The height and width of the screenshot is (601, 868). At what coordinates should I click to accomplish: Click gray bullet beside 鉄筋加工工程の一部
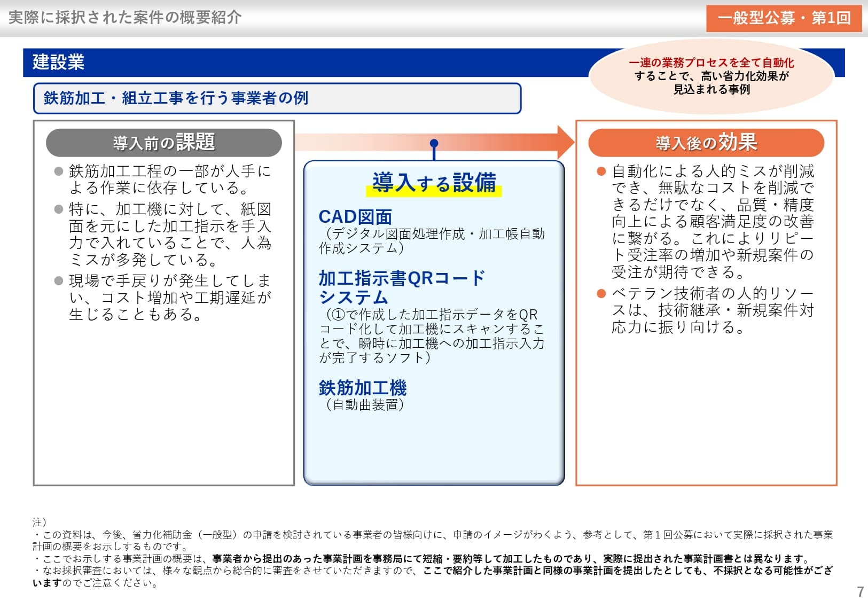(59, 171)
